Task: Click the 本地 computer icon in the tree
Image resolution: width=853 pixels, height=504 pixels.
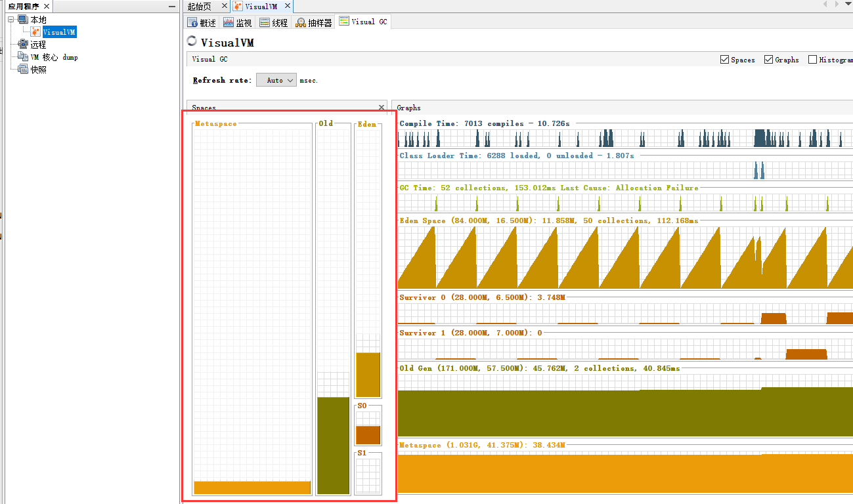Action: (x=23, y=20)
